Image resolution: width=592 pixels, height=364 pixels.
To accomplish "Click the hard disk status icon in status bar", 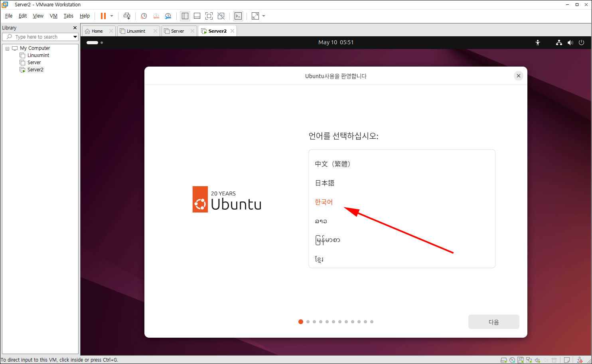I will (504, 360).
